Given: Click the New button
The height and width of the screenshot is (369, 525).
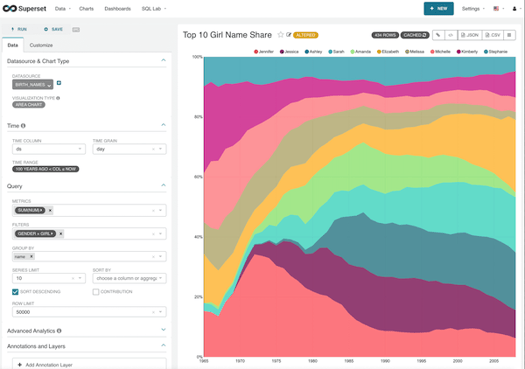Looking at the screenshot, I should click(439, 9).
